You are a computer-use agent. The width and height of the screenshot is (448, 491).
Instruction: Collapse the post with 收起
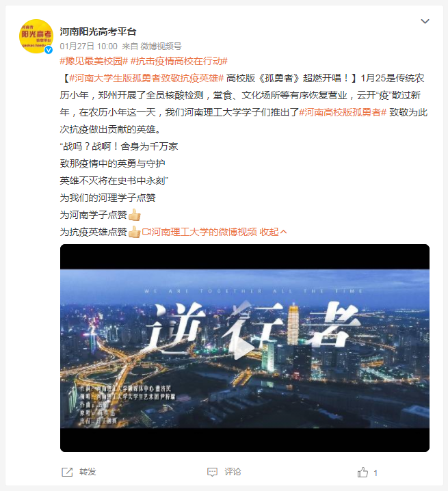pos(273,232)
